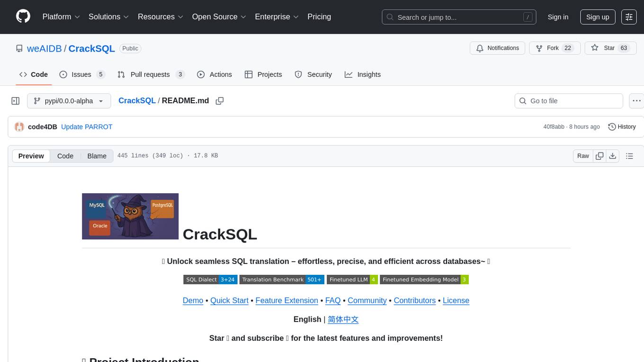View commit History
Image resolution: width=644 pixels, height=362 pixels.
[622, 127]
